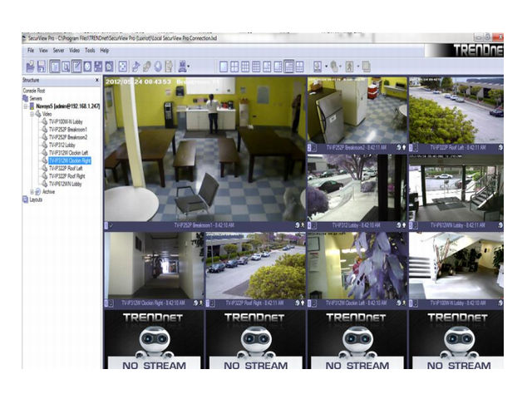
Task: Click channel number icon on Breakroom1 title bar
Action: click(x=106, y=225)
